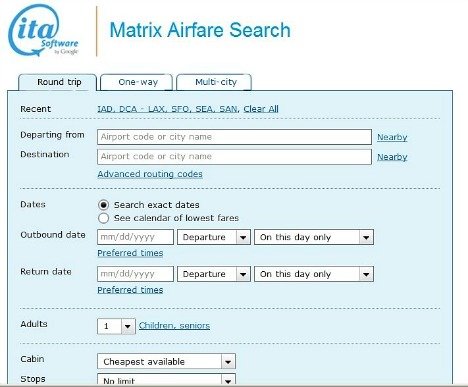Select Search exact dates radio option
Image resolution: width=468 pixels, height=387 pixels.
(104, 205)
